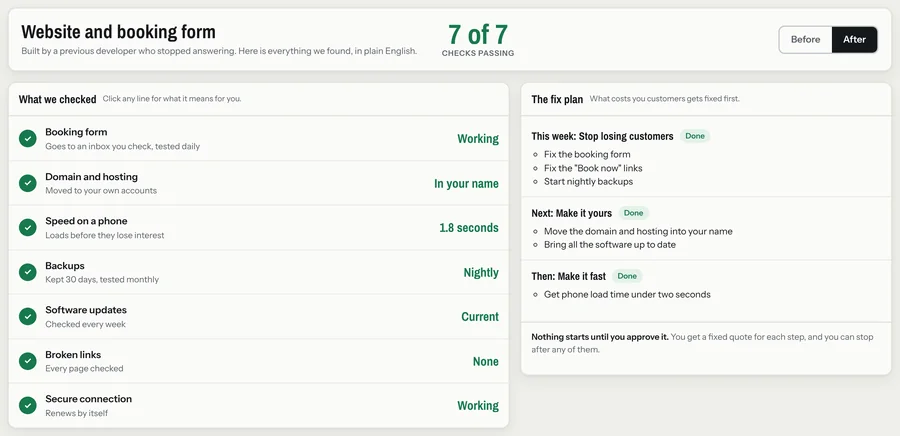Viewport: 900px width, 436px height.
Task: Expand the Domain and hosting row
Action: point(258,183)
